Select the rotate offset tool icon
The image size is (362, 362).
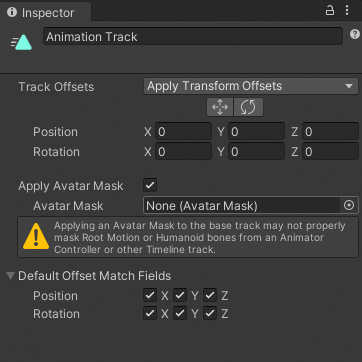248,107
